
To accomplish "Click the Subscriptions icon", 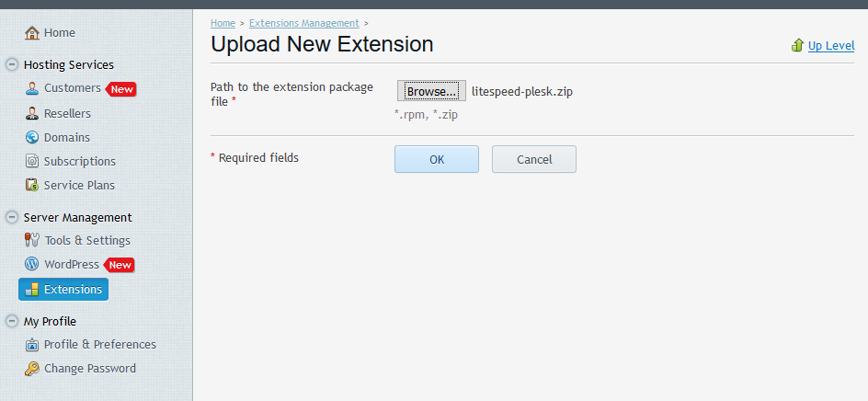I will pos(32,162).
